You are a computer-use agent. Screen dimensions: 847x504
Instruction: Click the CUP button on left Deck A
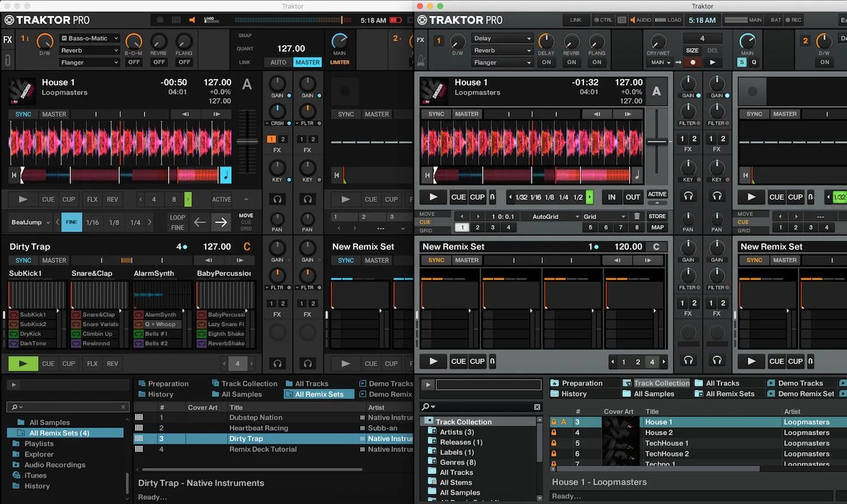point(68,199)
